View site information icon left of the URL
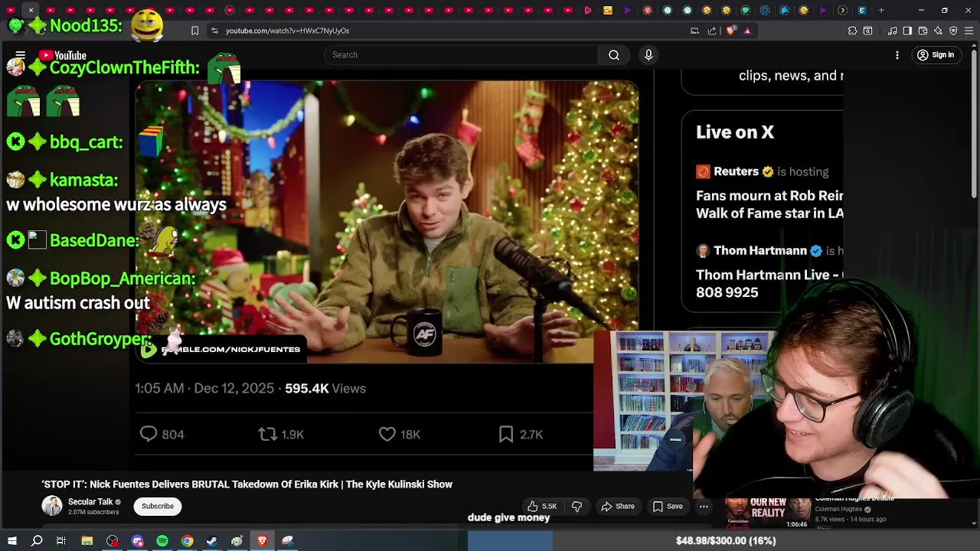The width and height of the screenshot is (980, 551). click(214, 31)
